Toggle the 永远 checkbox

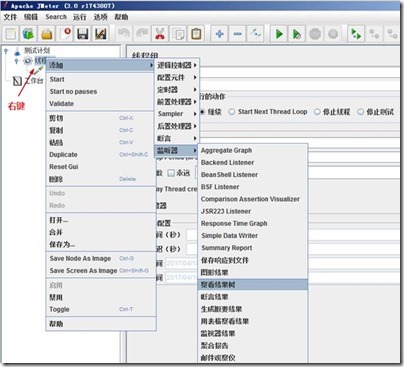point(171,173)
